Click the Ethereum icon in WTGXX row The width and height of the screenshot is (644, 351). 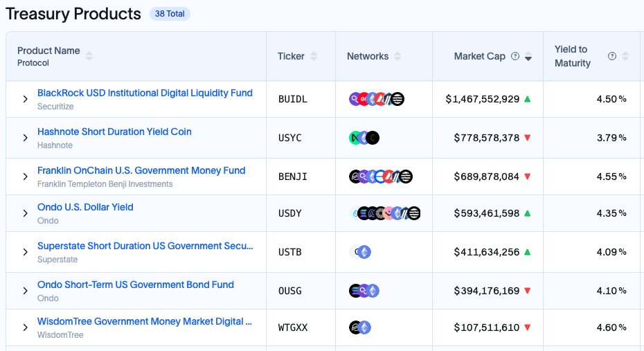[x=364, y=327]
